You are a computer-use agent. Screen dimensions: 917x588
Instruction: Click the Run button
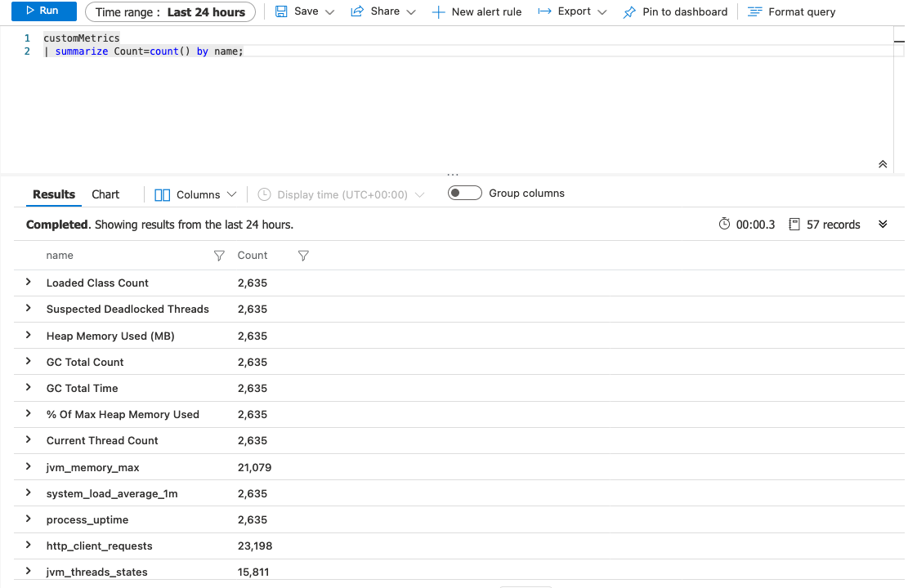coord(43,11)
